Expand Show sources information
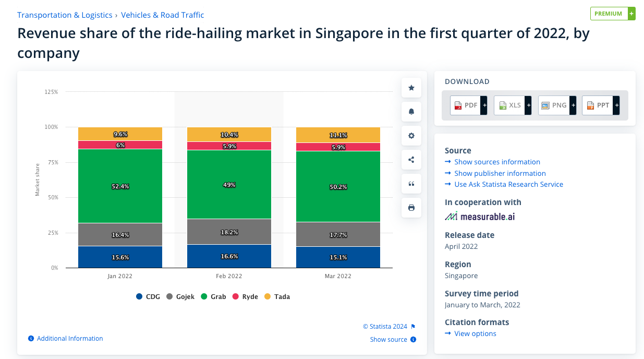644x359 pixels. pyautogui.click(x=497, y=162)
